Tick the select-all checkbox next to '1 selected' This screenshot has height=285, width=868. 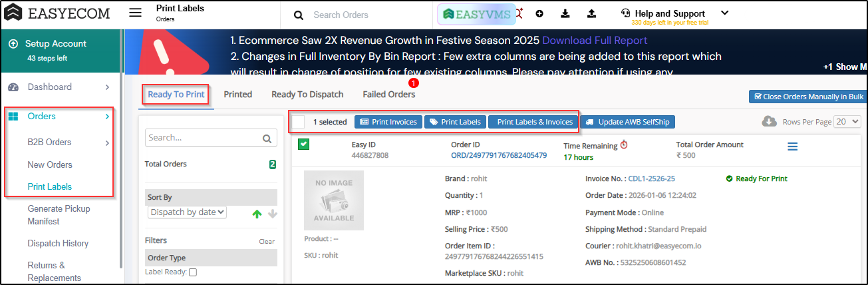pyautogui.click(x=298, y=122)
